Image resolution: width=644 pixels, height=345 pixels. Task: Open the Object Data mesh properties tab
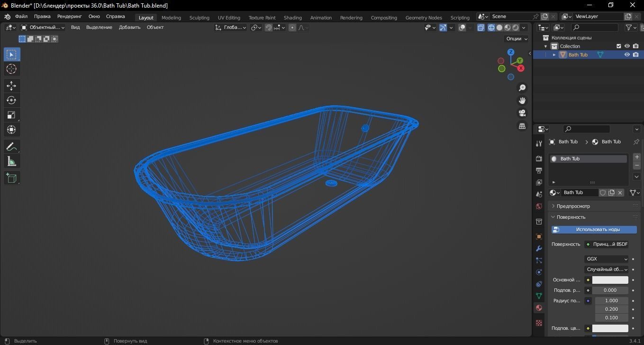pyautogui.click(x=539, y=296)
